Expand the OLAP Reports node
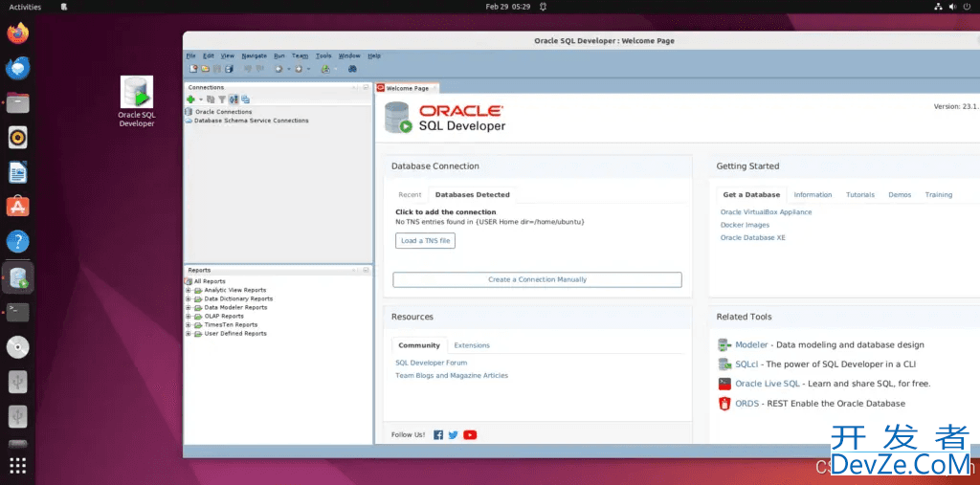 coord(189,317)
